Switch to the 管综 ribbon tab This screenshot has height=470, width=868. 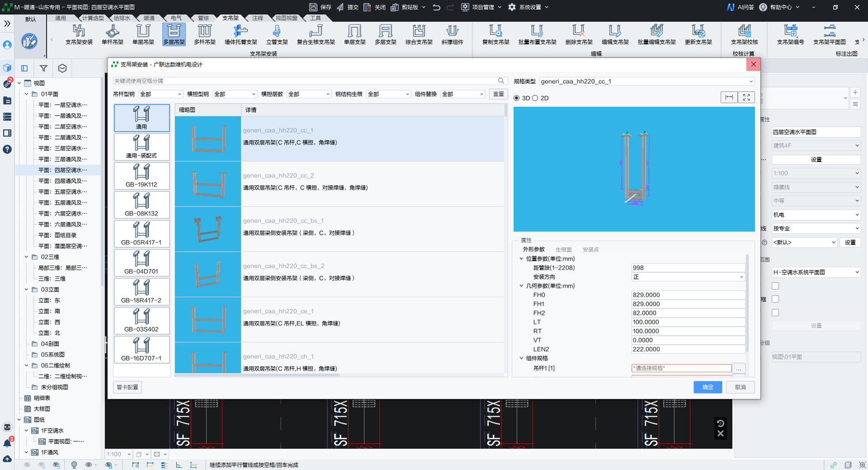tap(203, 18)
